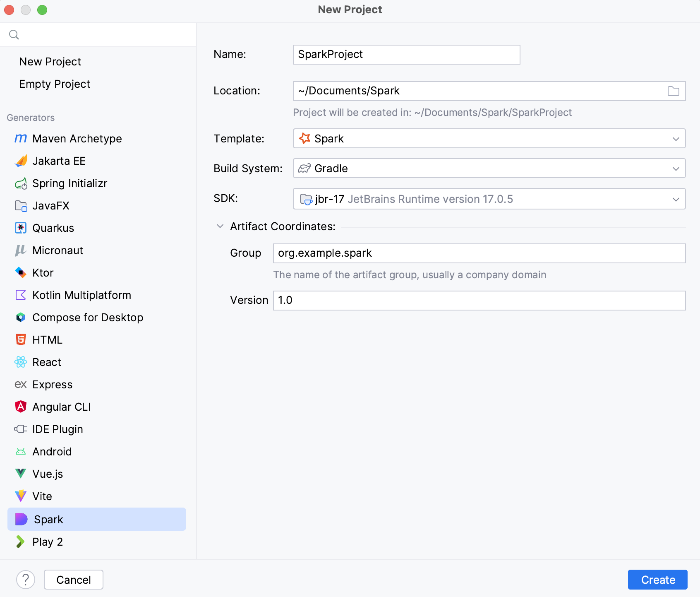The image size is (700, 597).
Task: Open help with the question mark button
Action: point(26,580)
